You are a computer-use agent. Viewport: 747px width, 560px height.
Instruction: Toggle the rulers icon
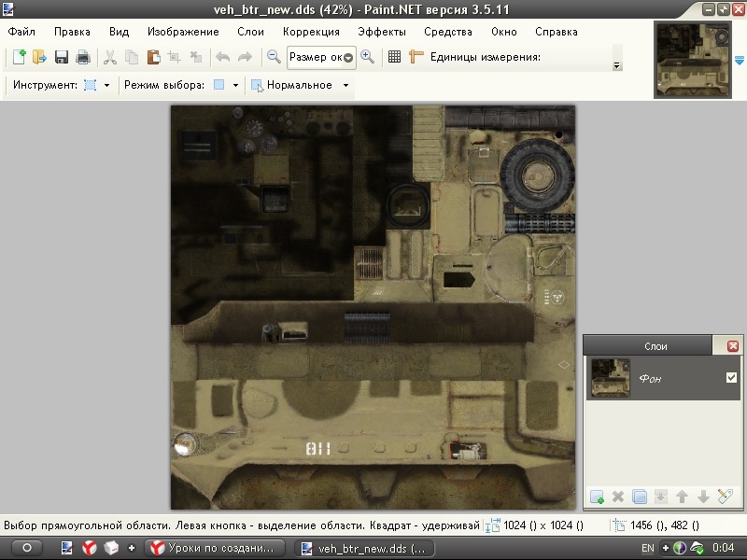[416, 57]
